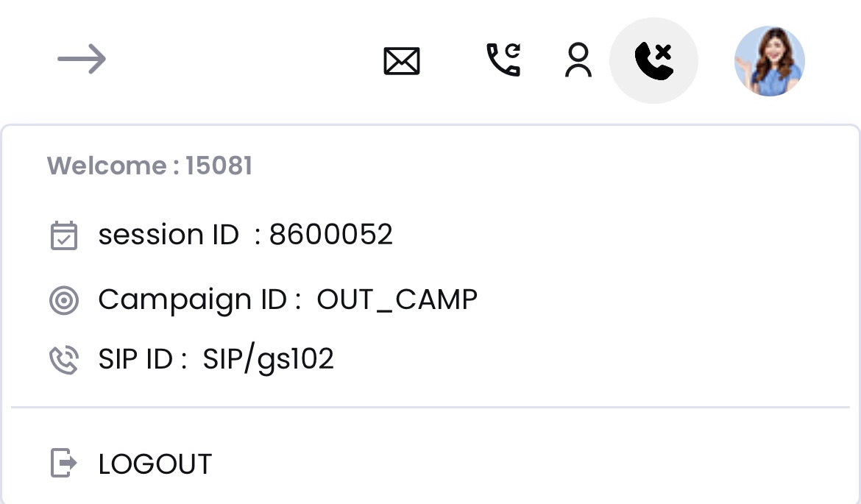Open the user profile person icon
The image size is (861, 504).
tap(578, 60)
